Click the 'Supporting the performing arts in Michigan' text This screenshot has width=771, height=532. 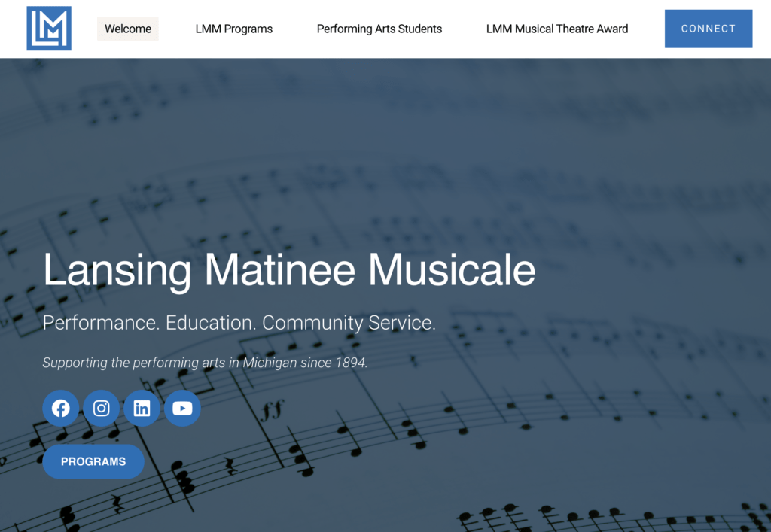[169, 363]
